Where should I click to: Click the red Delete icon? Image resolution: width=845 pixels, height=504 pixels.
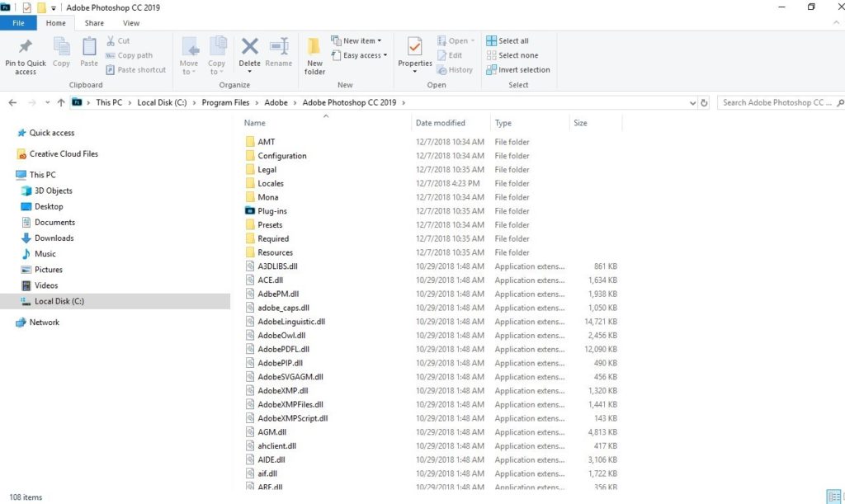point(249,47)
